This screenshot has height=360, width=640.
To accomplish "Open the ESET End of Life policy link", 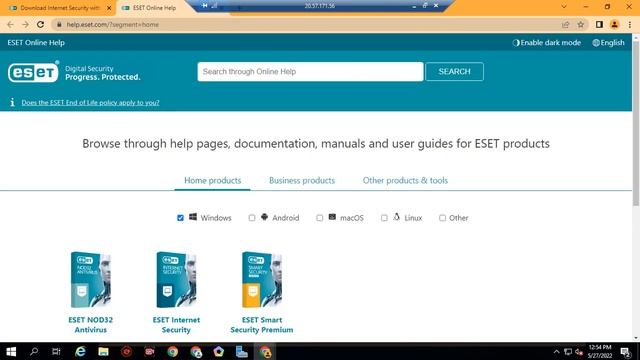I will click(x=91, y=102).
